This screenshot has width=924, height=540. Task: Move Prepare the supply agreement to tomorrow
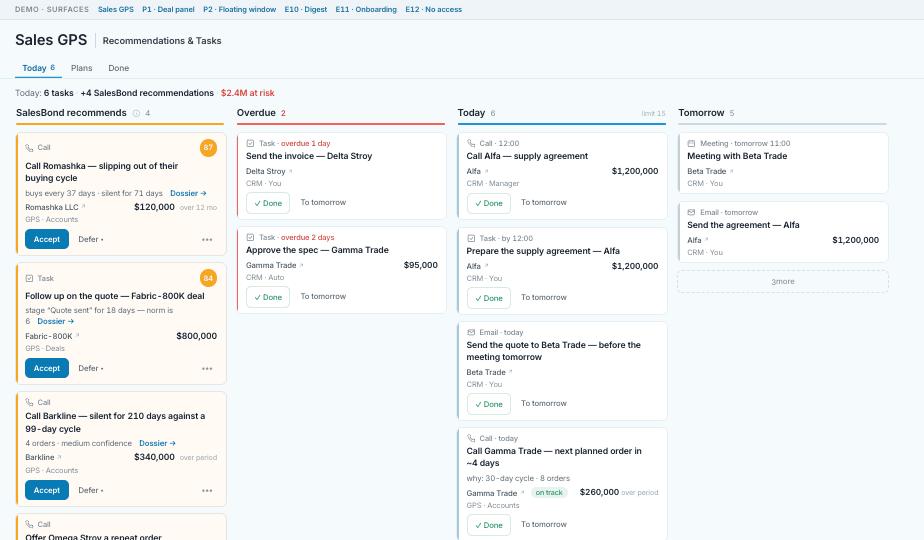point(543,297)
